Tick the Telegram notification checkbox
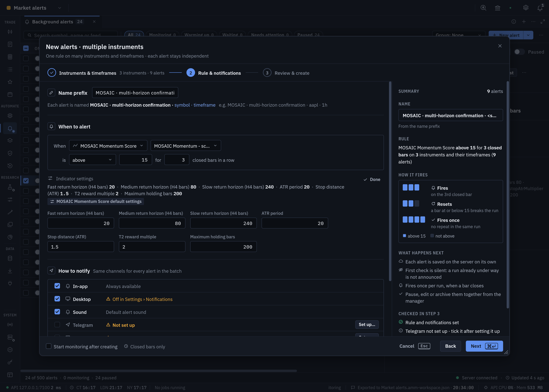The height and width of the screenshot is (392, 549). [57, 325]
